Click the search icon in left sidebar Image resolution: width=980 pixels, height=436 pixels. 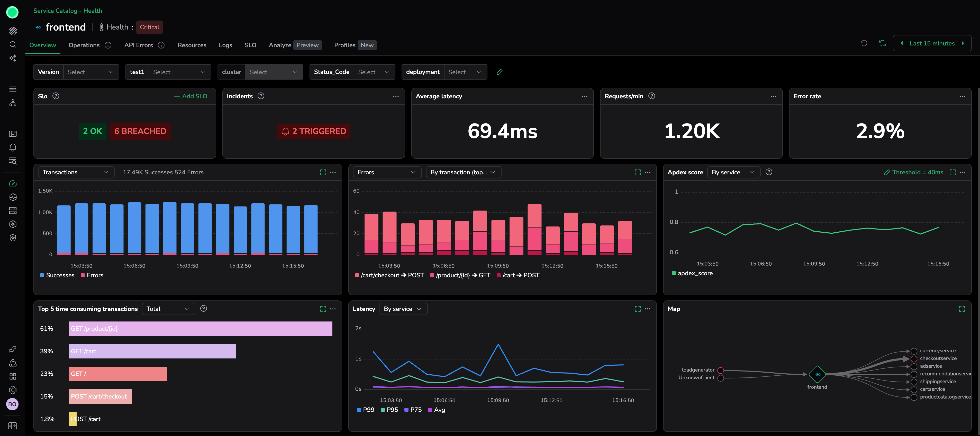13,44
